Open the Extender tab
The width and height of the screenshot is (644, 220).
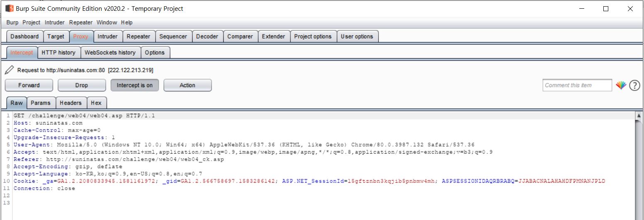coord(274,37)
